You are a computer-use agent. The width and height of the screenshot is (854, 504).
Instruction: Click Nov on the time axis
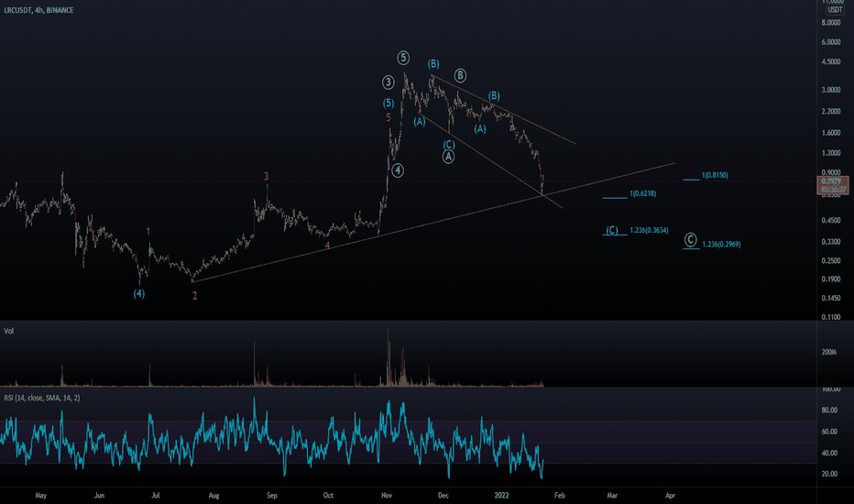(x=387, y=496)
